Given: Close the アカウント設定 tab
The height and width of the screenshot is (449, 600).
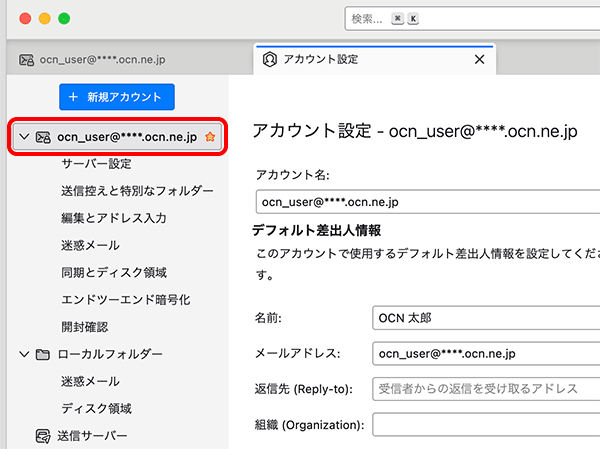Looking at the screenshot, I should (x=479, y=59).
